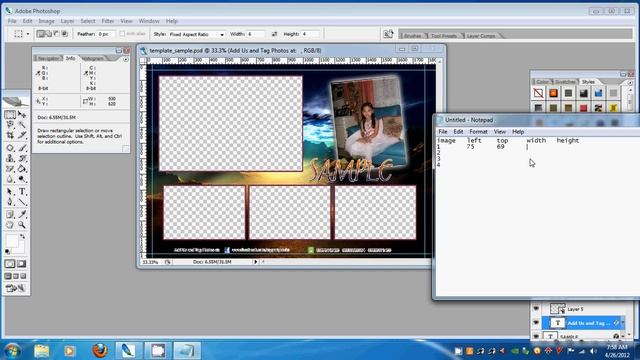Hide Layer 5 visibility eye

[x=536, y=309]
